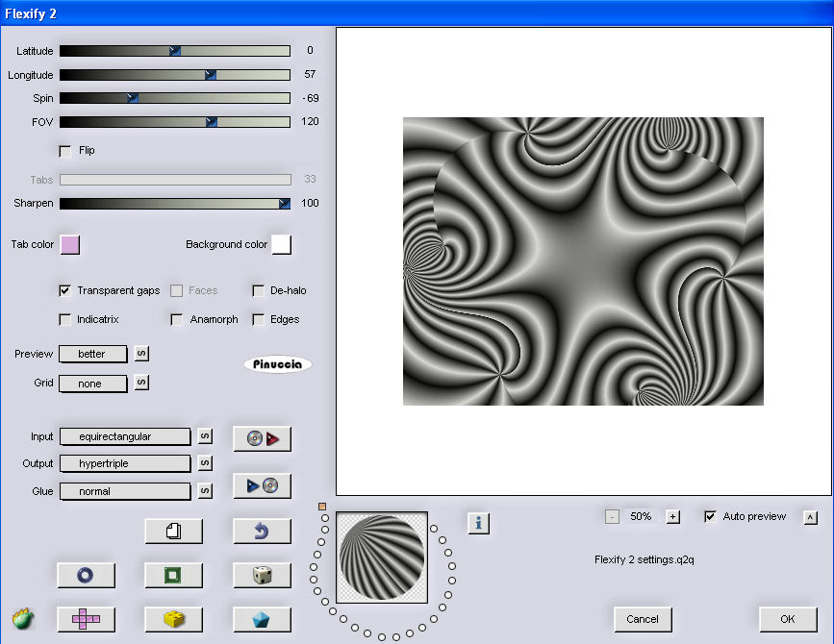Toggle the Edges checkbox

258,319
